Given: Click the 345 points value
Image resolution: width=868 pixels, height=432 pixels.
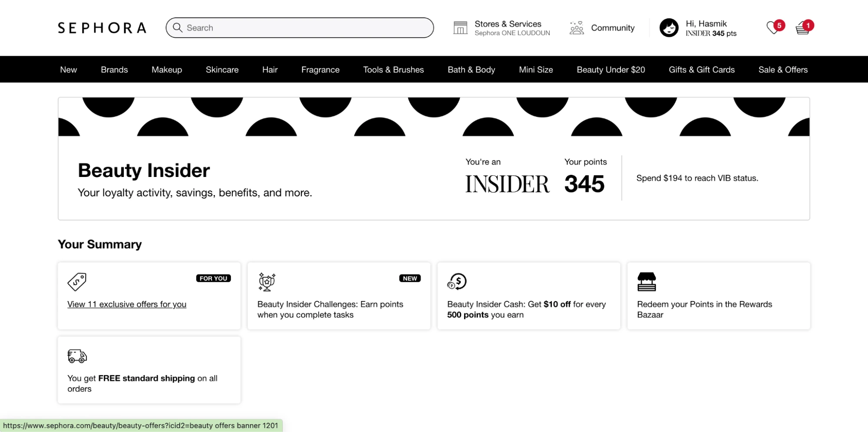Looking at the screenshot, I should point(584,184).
